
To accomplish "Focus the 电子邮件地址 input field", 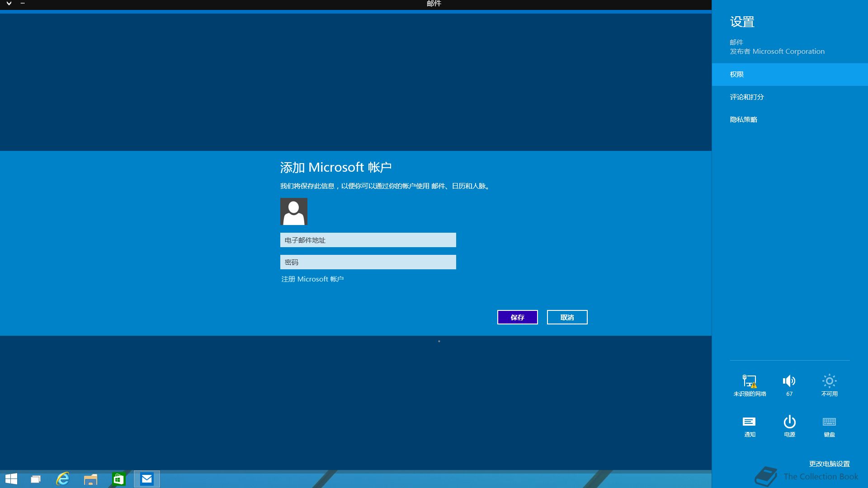I will pyautogui.click(x=368, y=240).
